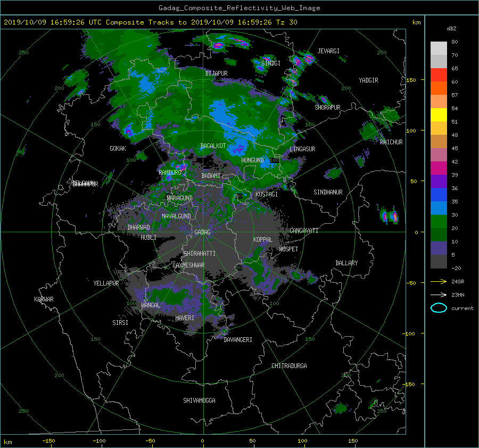Click the 'km' unit label beside the timestamp header
The width and height of the screenshot is (479, 448).
click(416, 22)
